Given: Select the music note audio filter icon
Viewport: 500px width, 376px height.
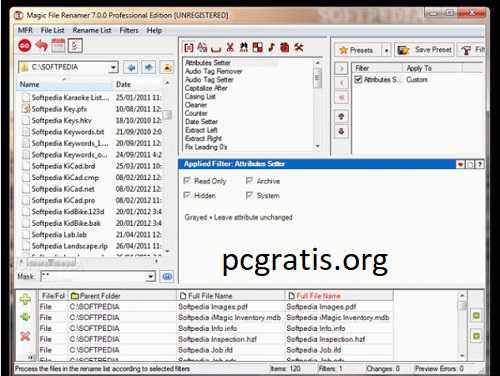Looking at the screenshot, I should click(271, 47).
